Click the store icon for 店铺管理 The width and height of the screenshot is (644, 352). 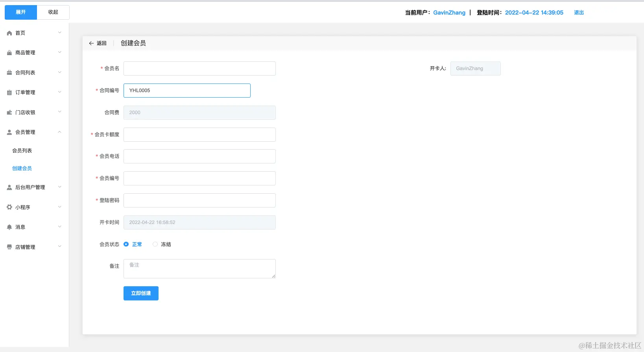point(9,247)
